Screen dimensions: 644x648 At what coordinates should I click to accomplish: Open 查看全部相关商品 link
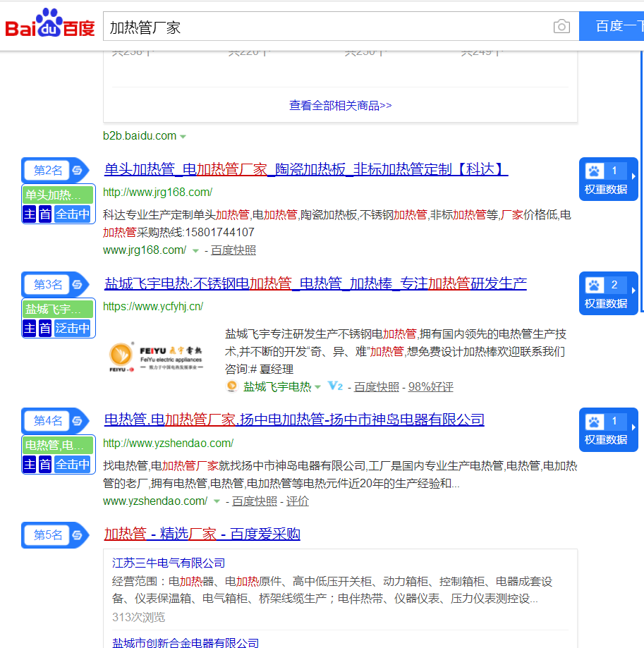340,106
